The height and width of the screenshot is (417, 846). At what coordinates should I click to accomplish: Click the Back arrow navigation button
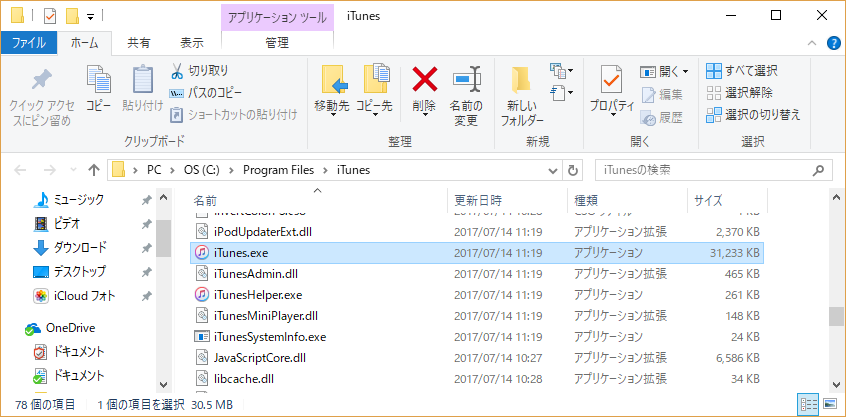20,170
